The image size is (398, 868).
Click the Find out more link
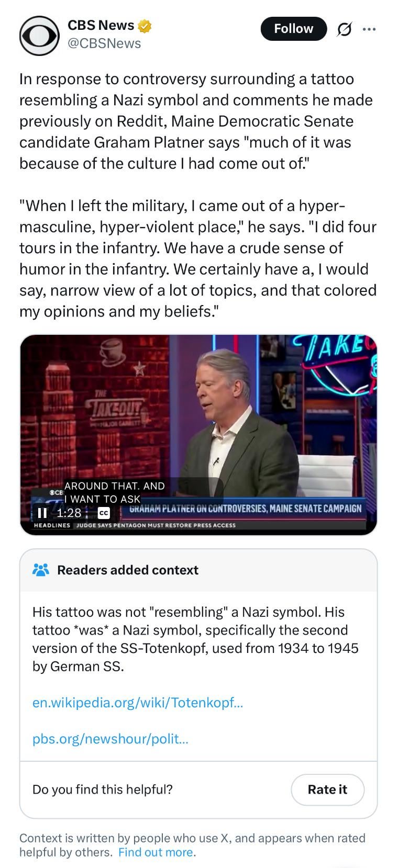(157, 852)
